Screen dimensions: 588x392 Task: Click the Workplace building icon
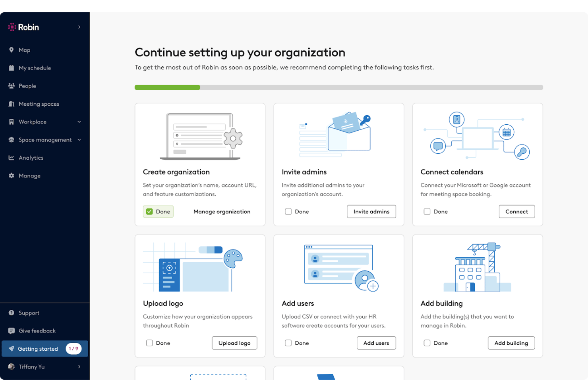tap(12, 122)
